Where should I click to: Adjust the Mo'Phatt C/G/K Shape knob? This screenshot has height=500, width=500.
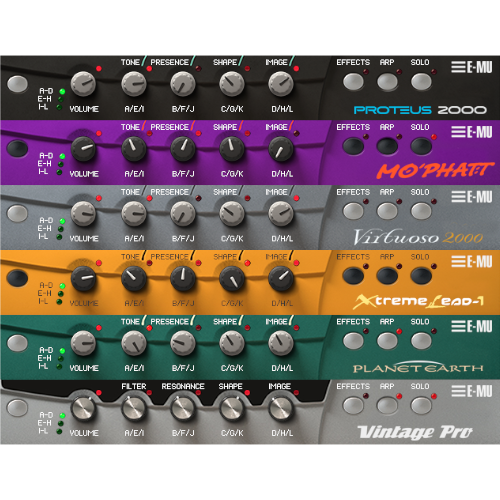click(x=232, y=149)
